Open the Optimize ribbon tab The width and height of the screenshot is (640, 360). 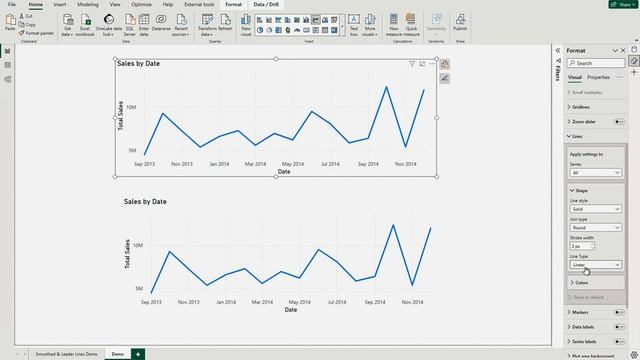coord(141,4)
